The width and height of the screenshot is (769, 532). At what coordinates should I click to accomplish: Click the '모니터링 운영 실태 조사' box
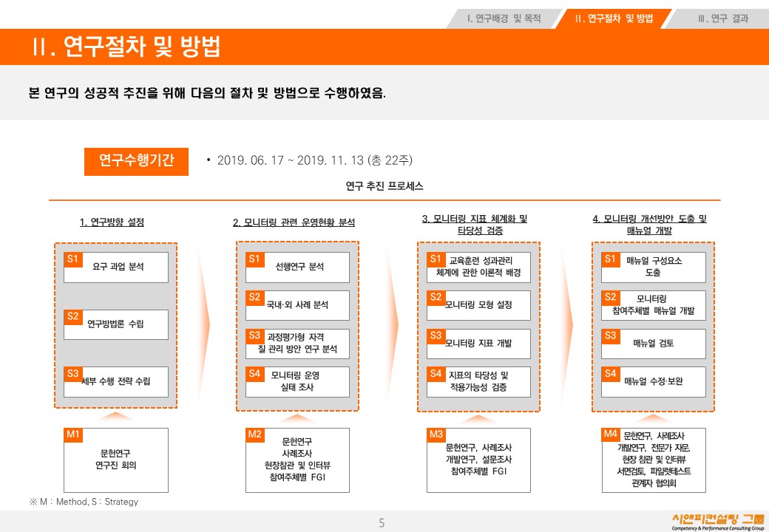pyautogui.click(x=297, y=381)
